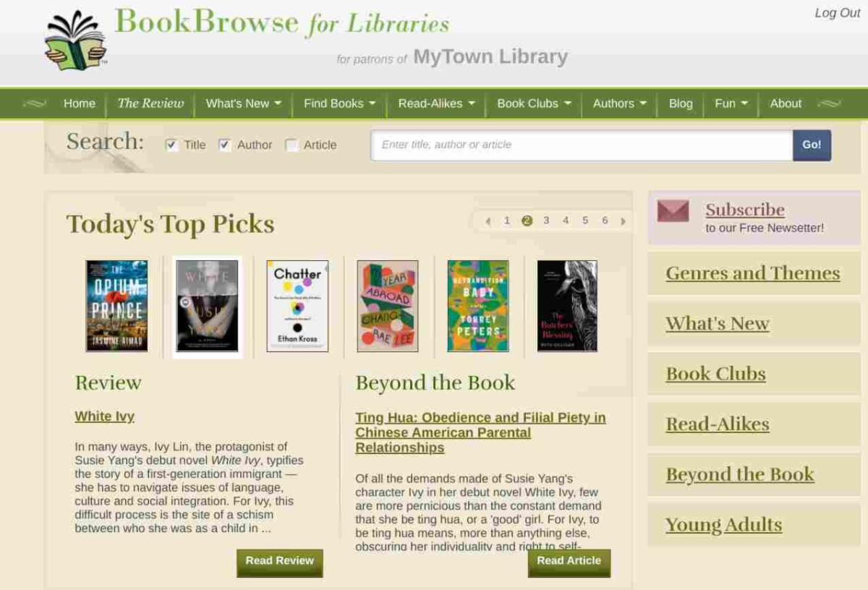Uncheck the Author search checkbox
Image resolution: width=868 pixels, height=590 pixels.
[225, 145]
